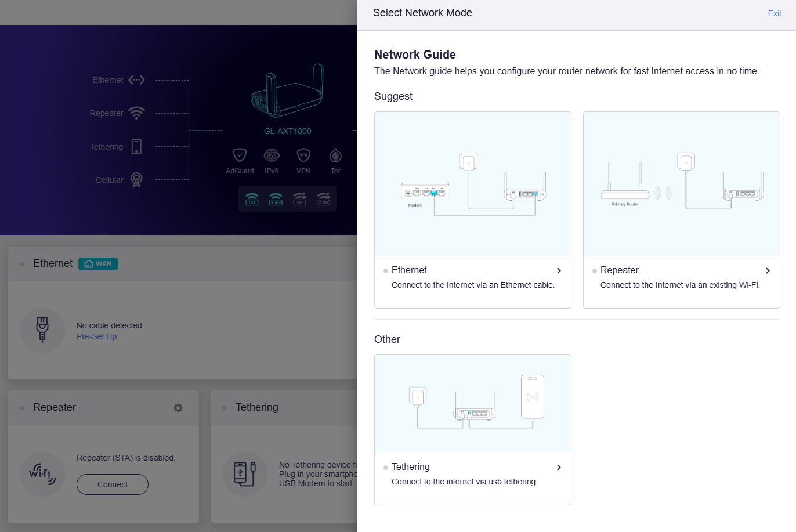This screenshot has width=796, height=532.
Task: Select Tethering in the connection mode diagram
Action: tap(136, 146)
